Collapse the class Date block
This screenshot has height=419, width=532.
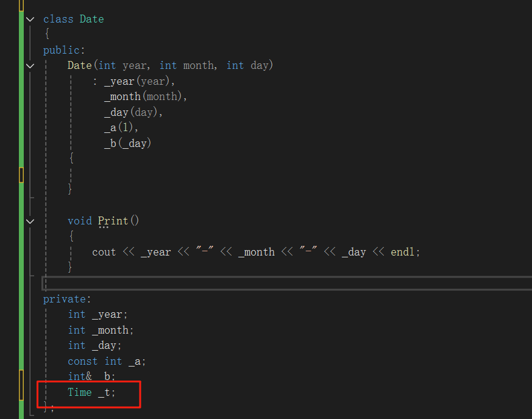click(x=30, y=20)
